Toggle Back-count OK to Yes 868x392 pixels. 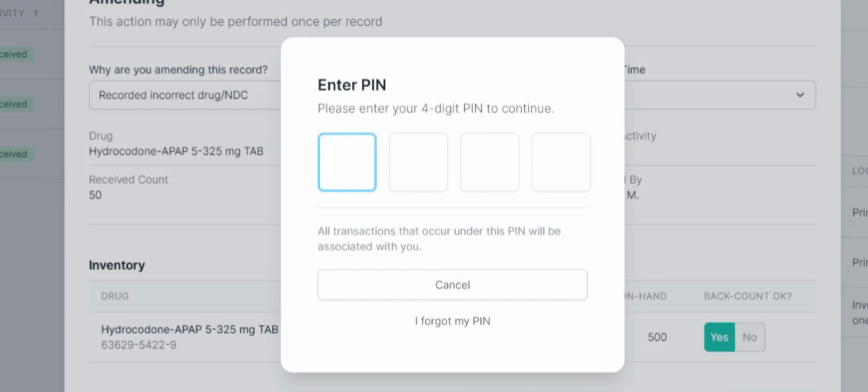[x=719, y=337]
